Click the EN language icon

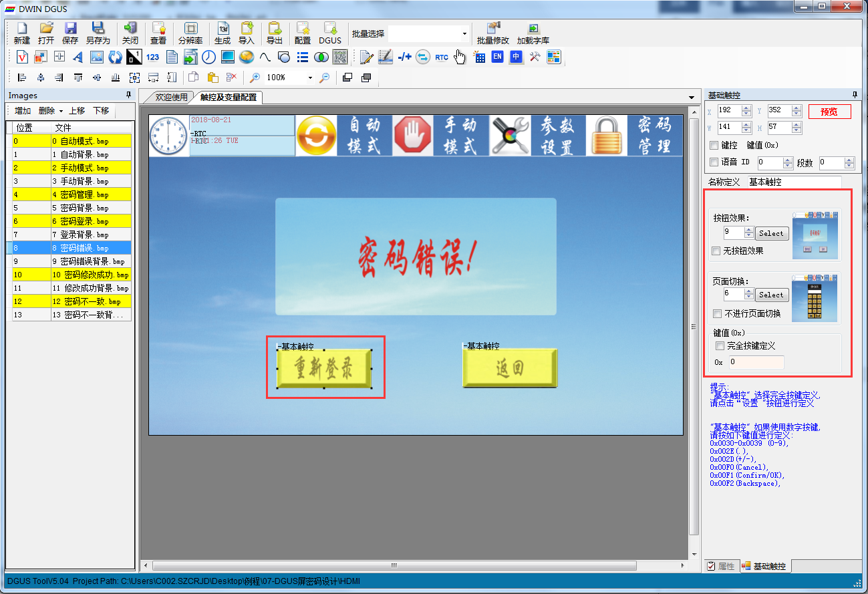click(497, 57)
